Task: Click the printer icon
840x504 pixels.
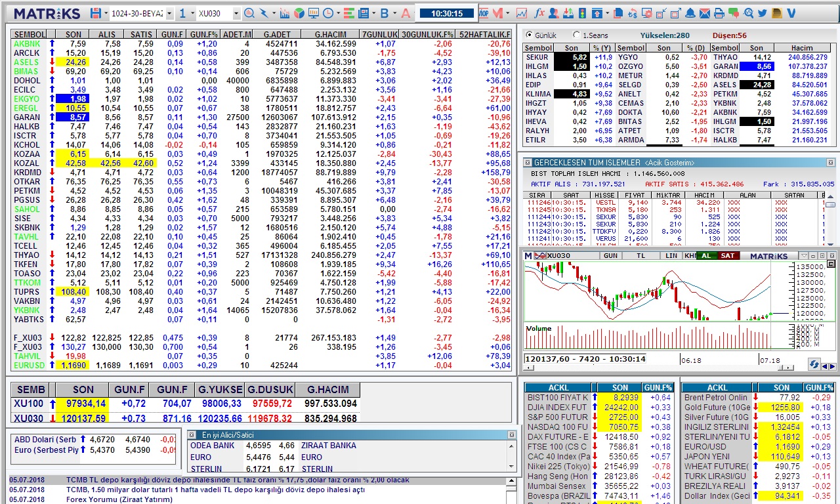Action: (x=719, y=13)
